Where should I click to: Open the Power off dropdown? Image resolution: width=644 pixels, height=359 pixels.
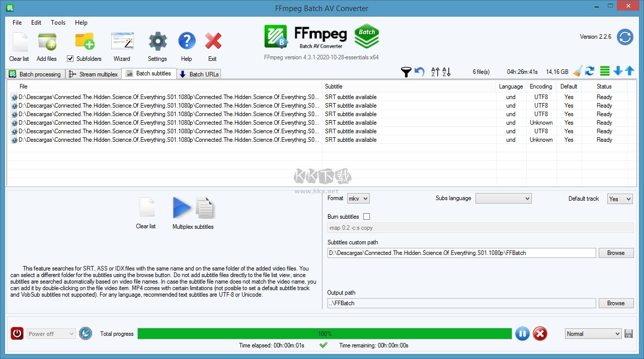[x=51, y=333]
